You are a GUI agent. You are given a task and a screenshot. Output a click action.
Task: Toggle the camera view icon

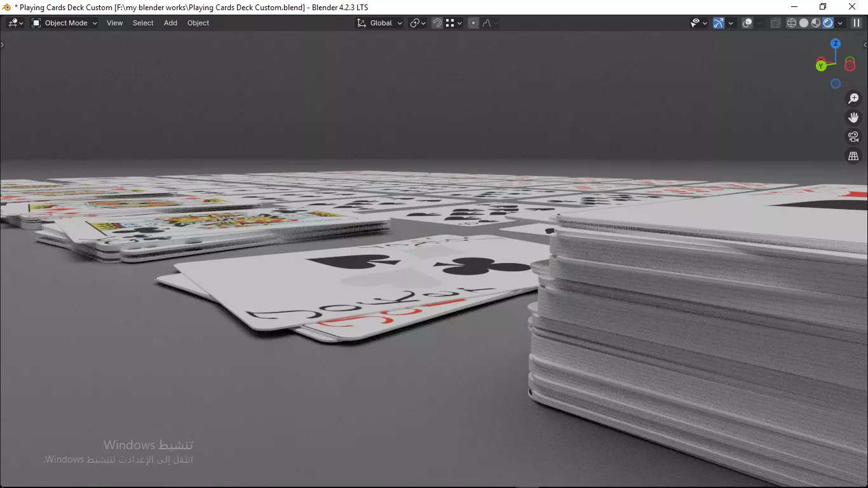tap(853, 137)
